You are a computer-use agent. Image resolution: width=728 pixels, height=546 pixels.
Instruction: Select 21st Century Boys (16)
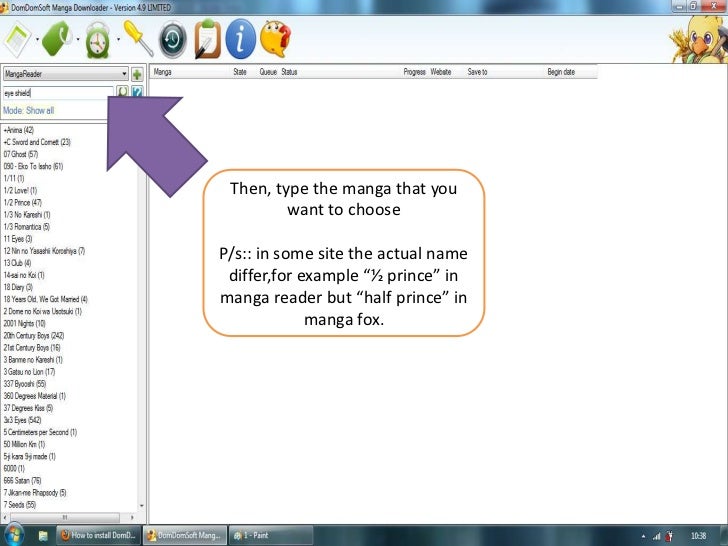click(32, 347)
